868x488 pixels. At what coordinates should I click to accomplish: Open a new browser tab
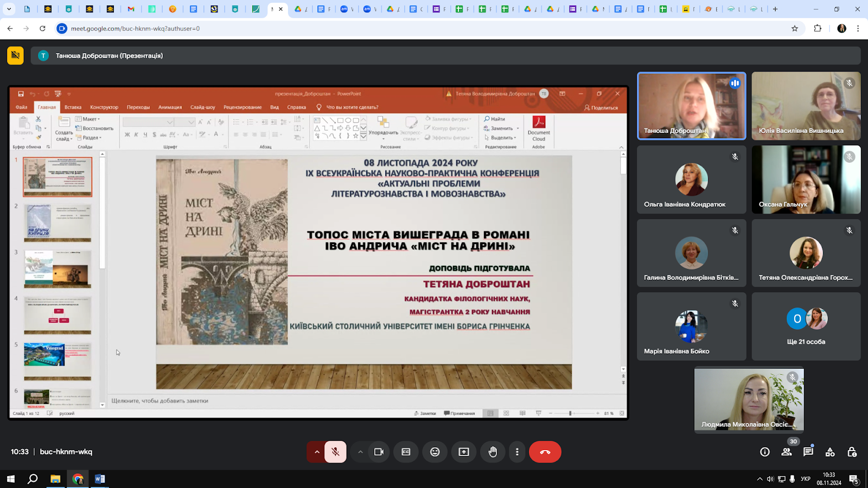pos(775,9)
